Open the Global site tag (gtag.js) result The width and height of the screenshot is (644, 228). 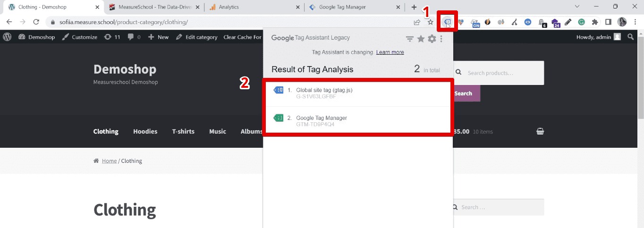357,93
